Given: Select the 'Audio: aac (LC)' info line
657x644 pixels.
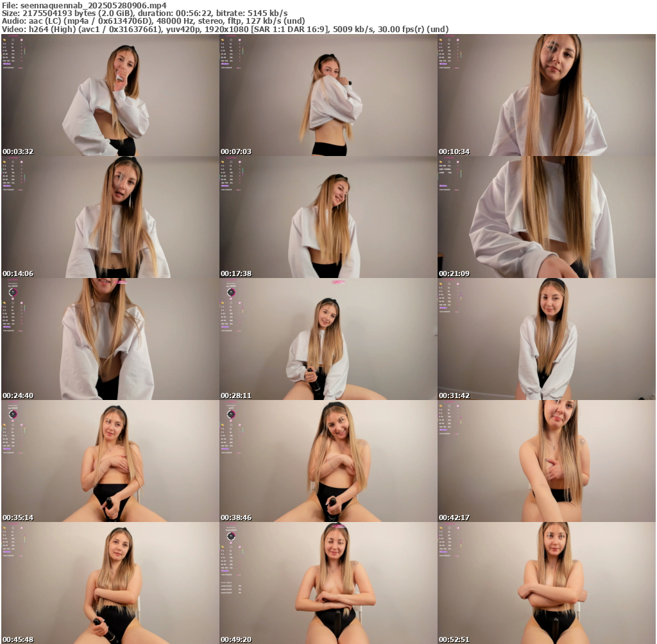Looking at the screenshot, I should (x=153, y=21).
